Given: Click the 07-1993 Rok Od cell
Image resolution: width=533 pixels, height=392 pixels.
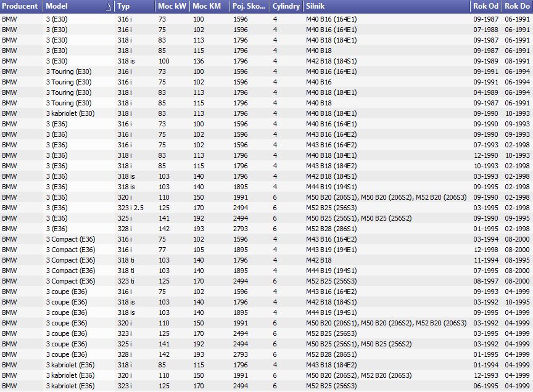Looking at the screenshot, I should 485,145.
